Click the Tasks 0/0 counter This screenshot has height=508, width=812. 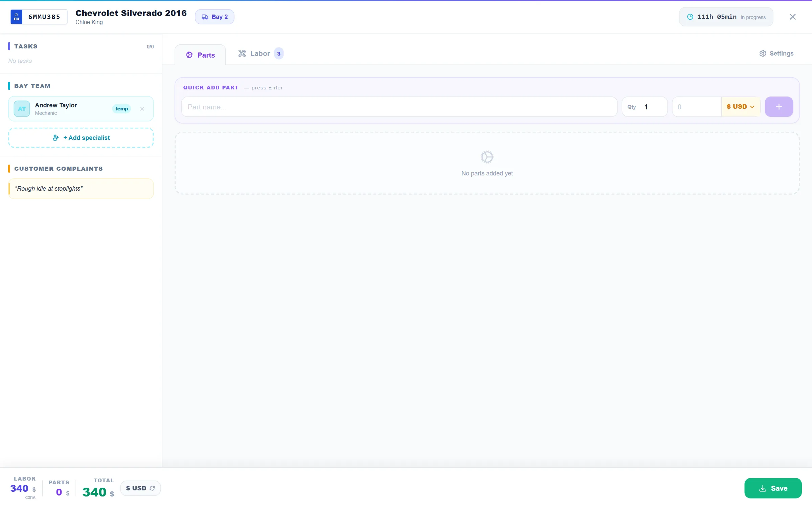150,47
